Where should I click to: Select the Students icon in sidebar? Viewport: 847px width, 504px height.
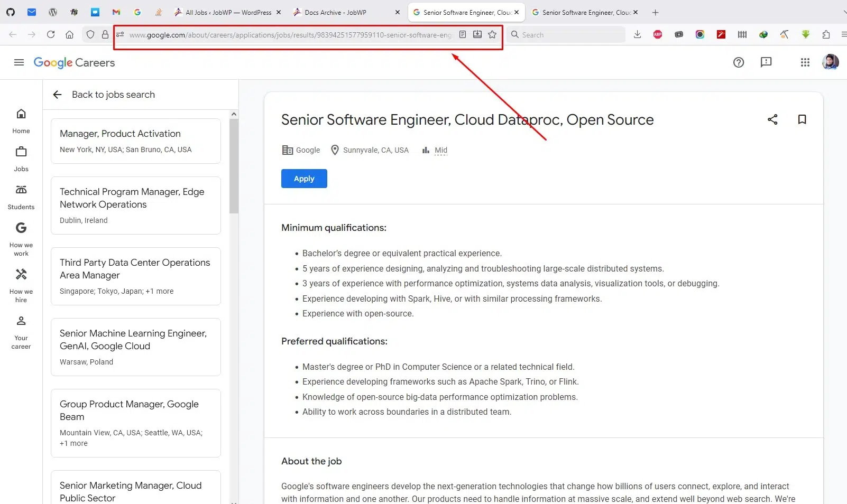click(x=21, y=190)
